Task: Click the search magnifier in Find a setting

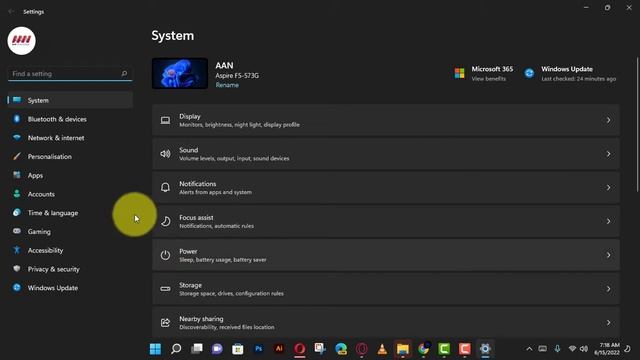Action: (x=124, y=73)
